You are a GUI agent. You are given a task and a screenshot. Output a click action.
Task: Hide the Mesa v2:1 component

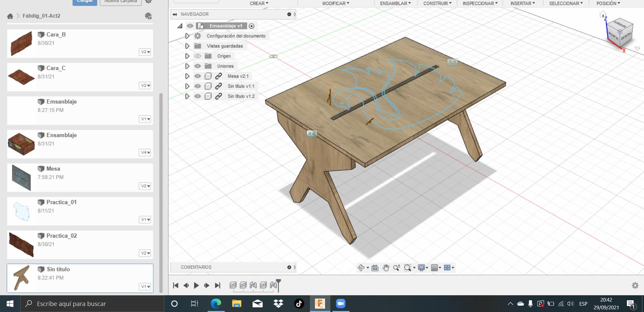(198, 76)
